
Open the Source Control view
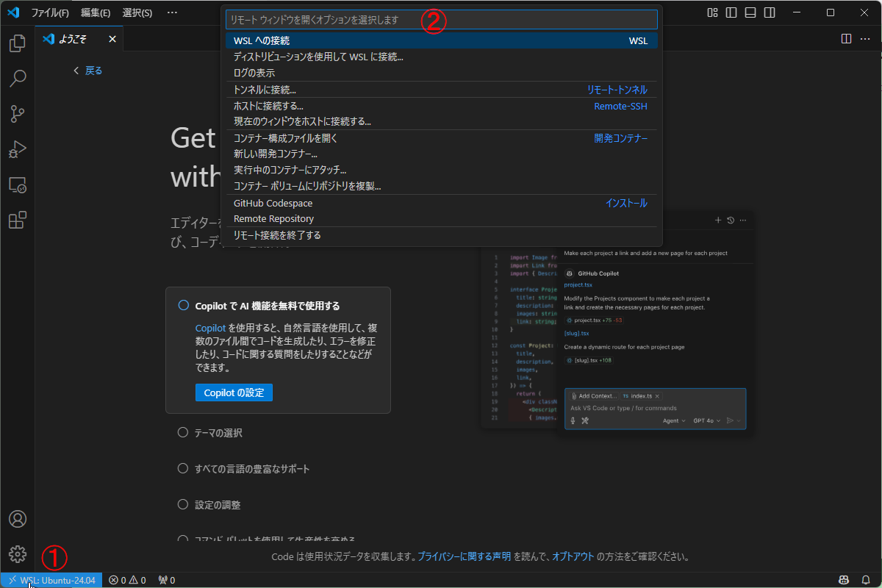click(x=18, y=114)
